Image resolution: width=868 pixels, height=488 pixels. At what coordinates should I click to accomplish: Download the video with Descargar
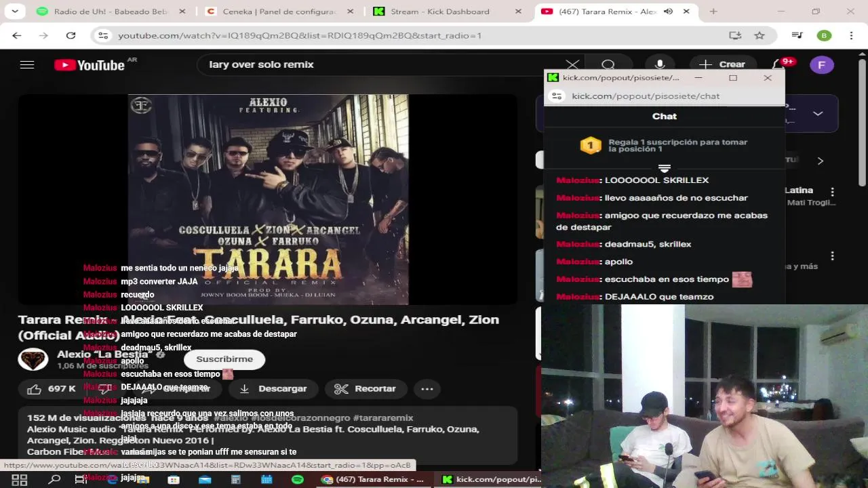pos(273,388)
